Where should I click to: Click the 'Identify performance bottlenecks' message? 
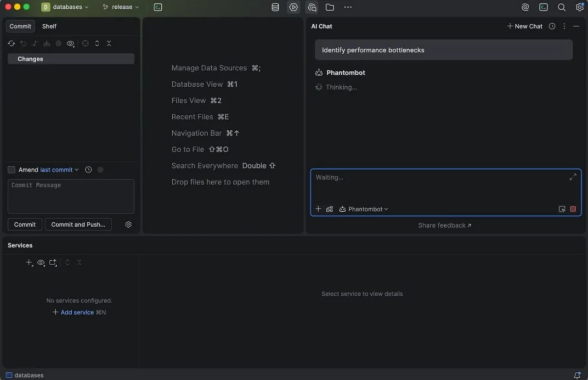coord(444,50)
